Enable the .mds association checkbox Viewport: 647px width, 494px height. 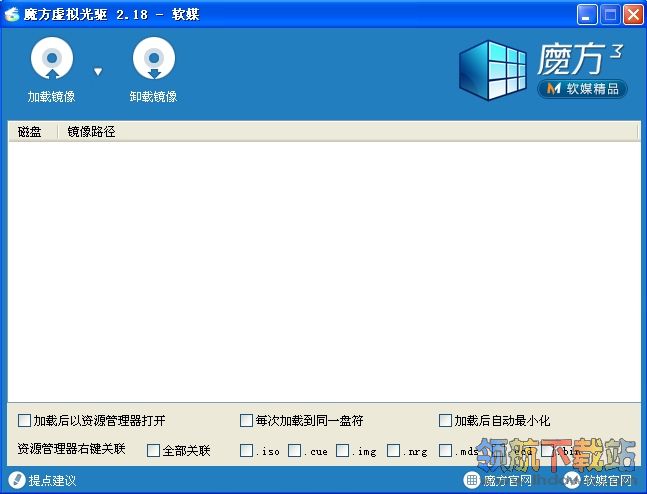[445, 450]
